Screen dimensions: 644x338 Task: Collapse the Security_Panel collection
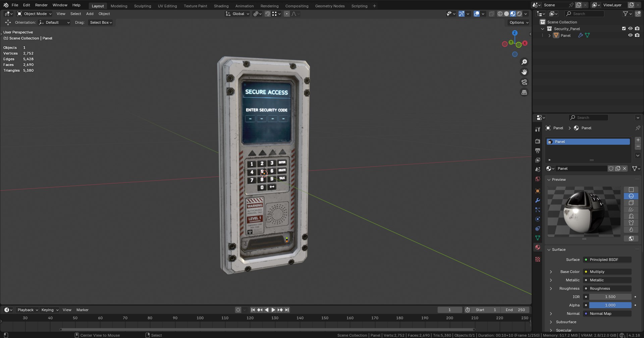[543, 29]
